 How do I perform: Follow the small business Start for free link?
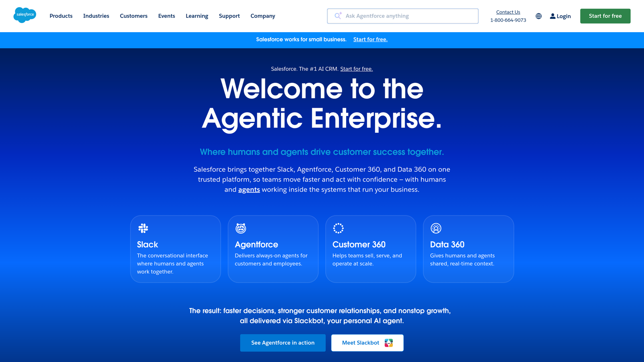[370, 39]
